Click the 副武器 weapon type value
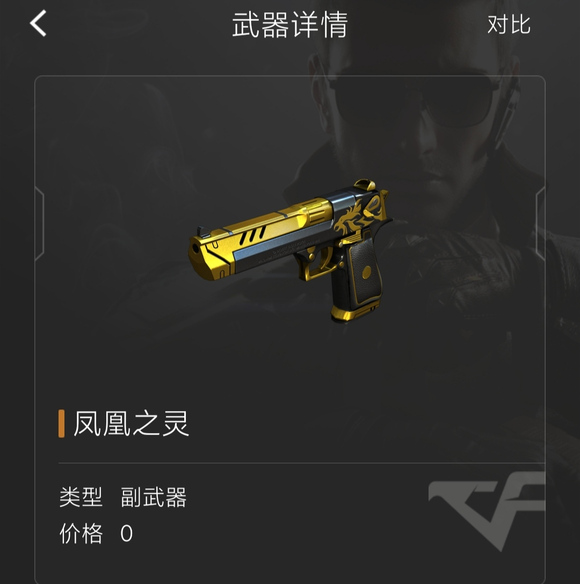This screenshot has width=580, height=584. click(x=153, y=497)
